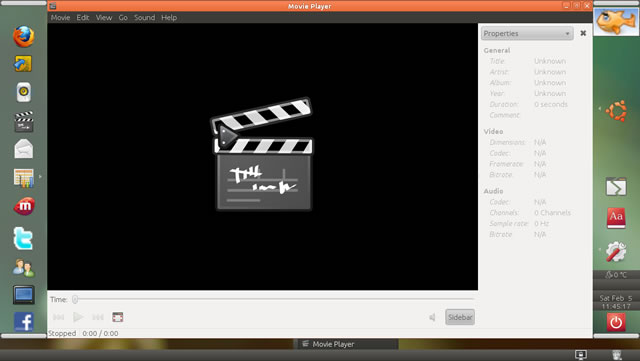Open the Sound menu
This screenshot has width=640, height=361.
[144, 18]
